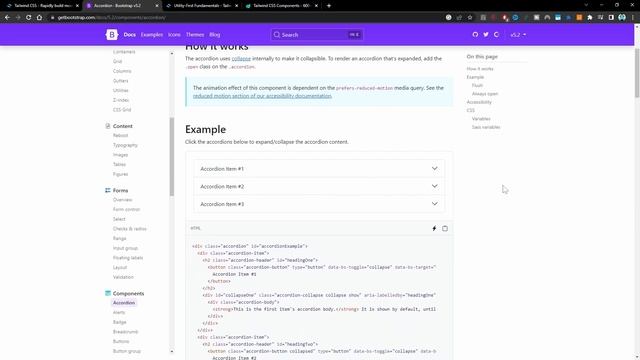The image size is (640, 360).
Task: Jump to Flush in page nav
Action: click(x=477, y=85)
